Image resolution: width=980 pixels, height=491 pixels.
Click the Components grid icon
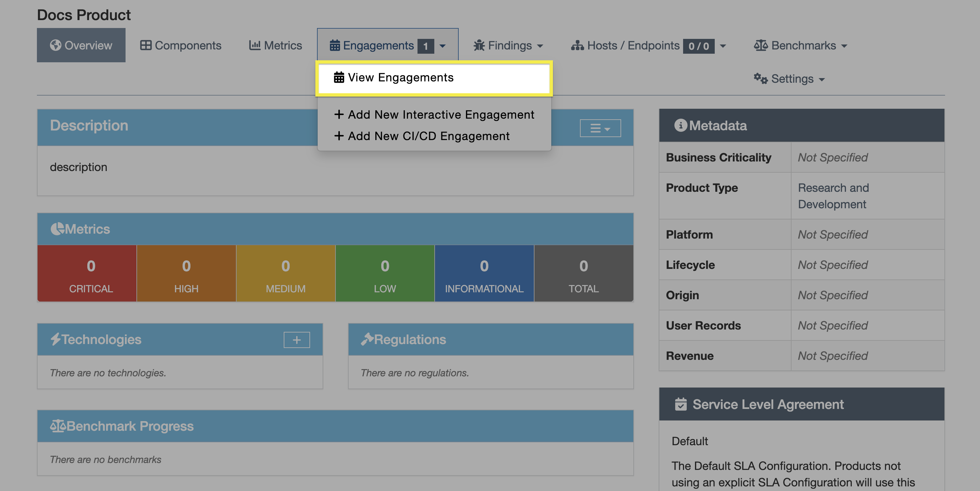[145, 45]
